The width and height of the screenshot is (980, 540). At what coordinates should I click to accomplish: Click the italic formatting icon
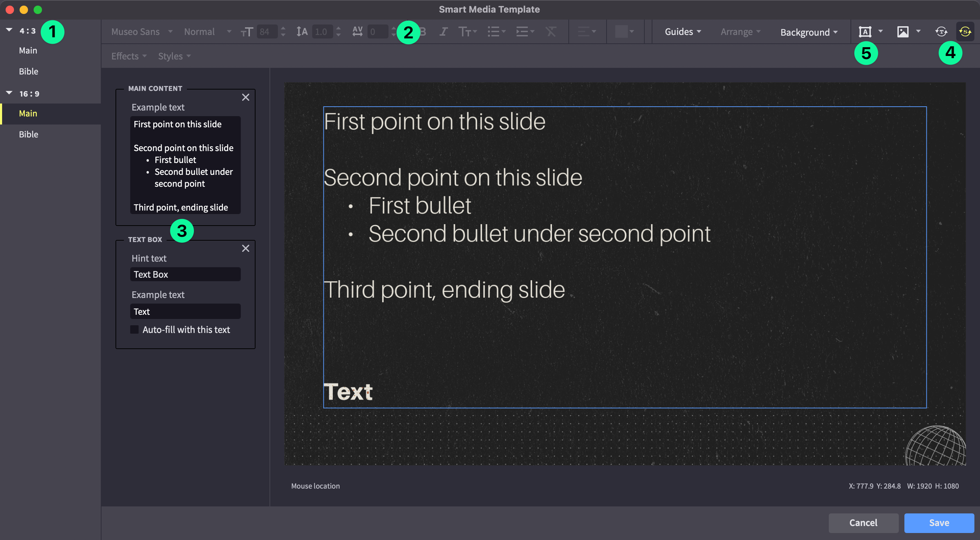443,31
